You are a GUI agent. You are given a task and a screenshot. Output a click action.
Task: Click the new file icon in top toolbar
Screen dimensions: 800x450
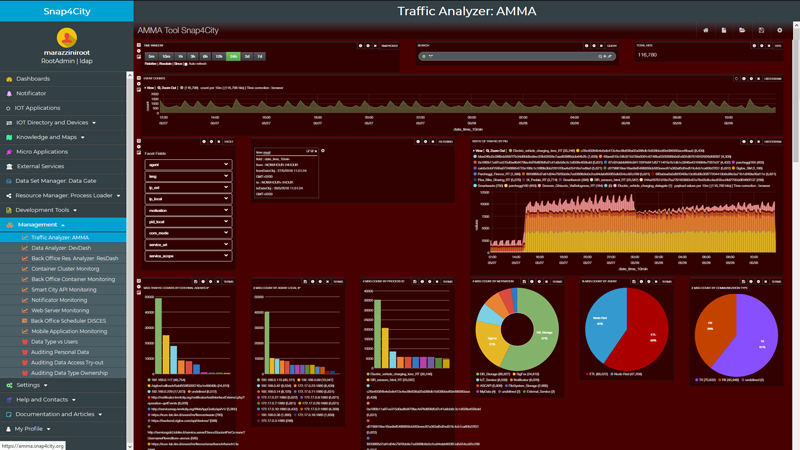[x=724, y=31]
